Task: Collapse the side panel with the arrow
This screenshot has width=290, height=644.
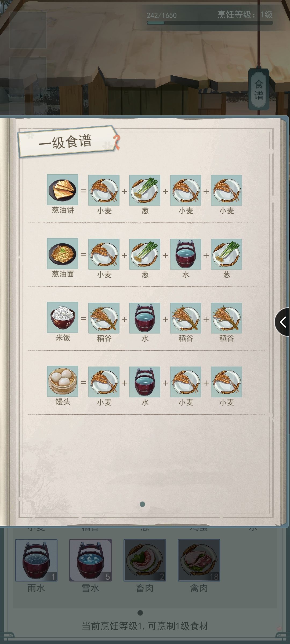Action: 282,322
